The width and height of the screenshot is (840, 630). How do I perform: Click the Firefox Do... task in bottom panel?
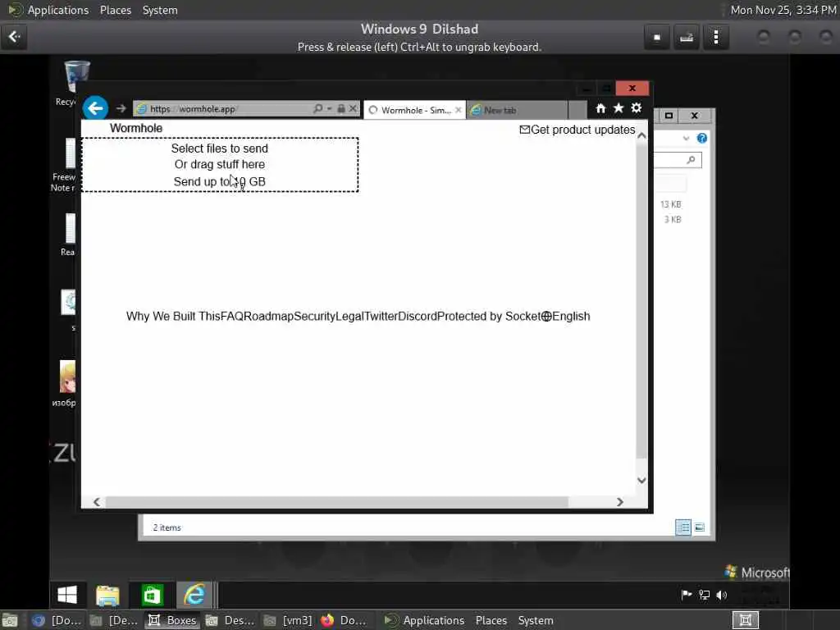[x=344, y=620]
